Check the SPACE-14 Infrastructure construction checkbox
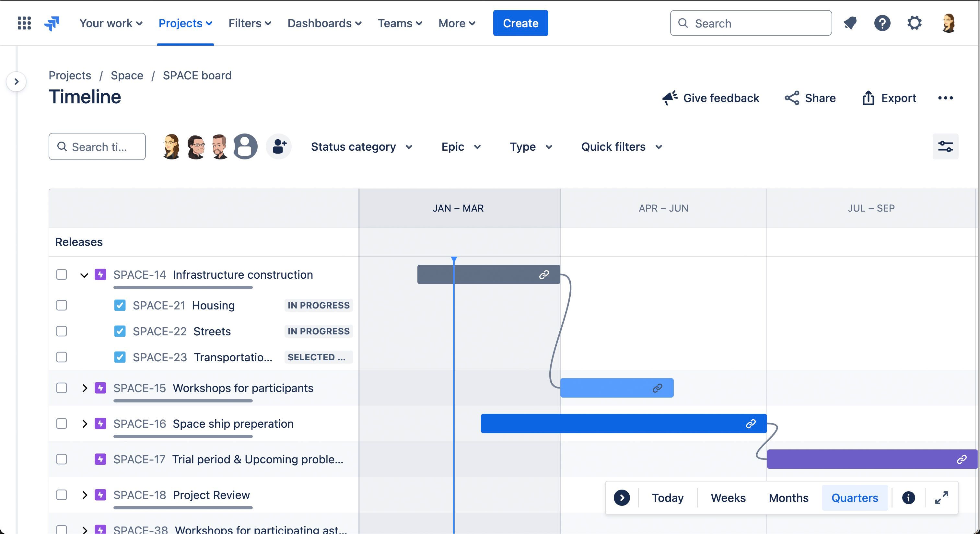 [62, 274]
